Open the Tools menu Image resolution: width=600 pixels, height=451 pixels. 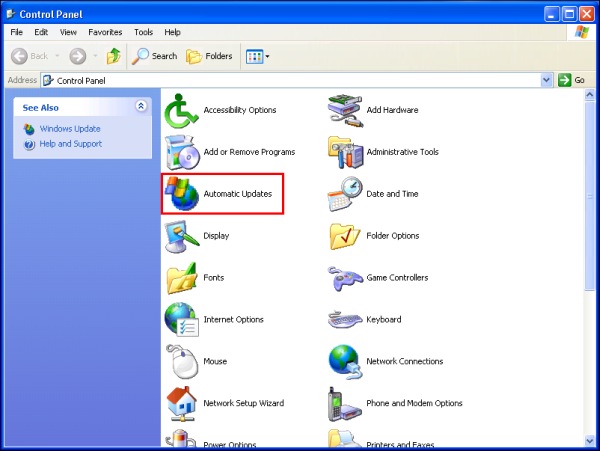point(143,33)
